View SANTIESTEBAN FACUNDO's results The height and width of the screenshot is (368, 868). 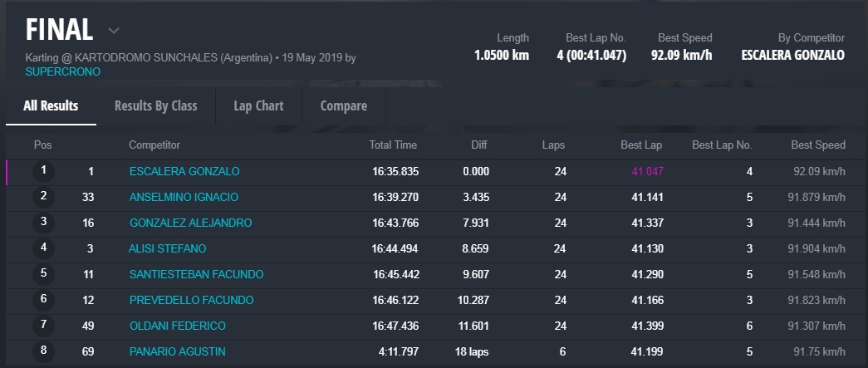coord(196,274)
